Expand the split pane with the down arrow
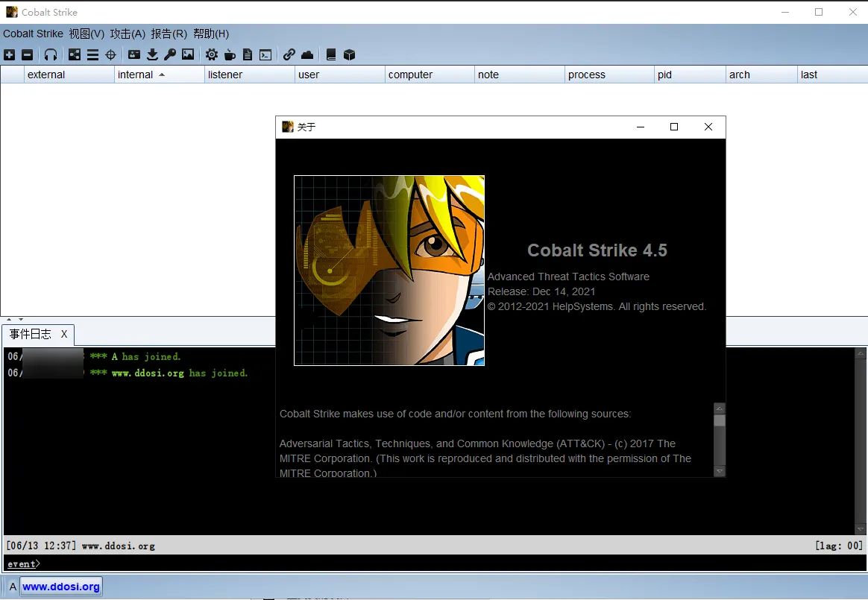 click(x=21, y=319)
